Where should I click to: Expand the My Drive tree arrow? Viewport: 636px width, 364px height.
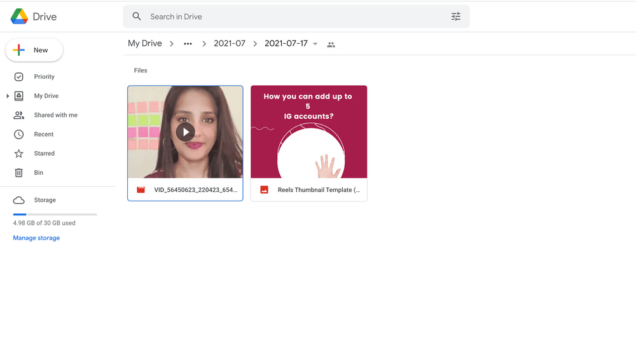point(8,96)
